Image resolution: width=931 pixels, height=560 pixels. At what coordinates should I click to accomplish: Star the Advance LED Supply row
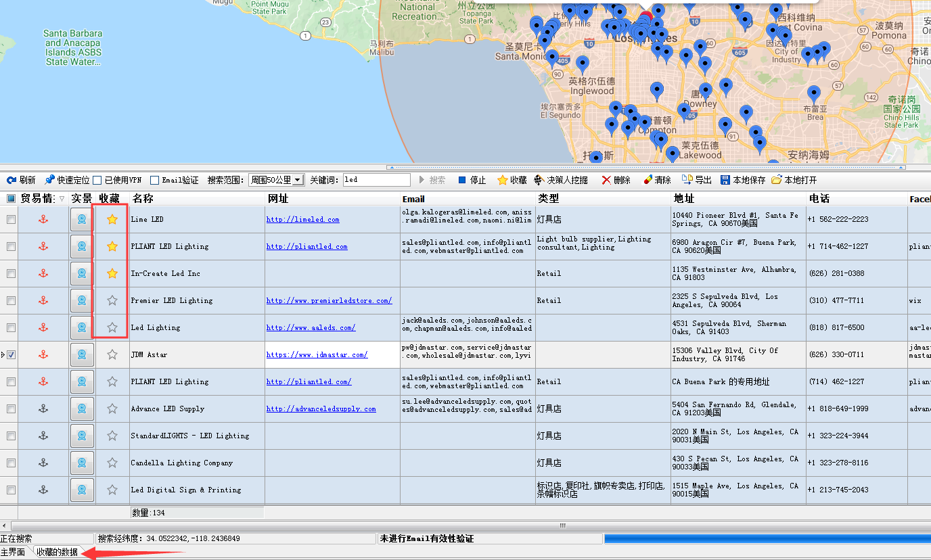tap(112, 409)
